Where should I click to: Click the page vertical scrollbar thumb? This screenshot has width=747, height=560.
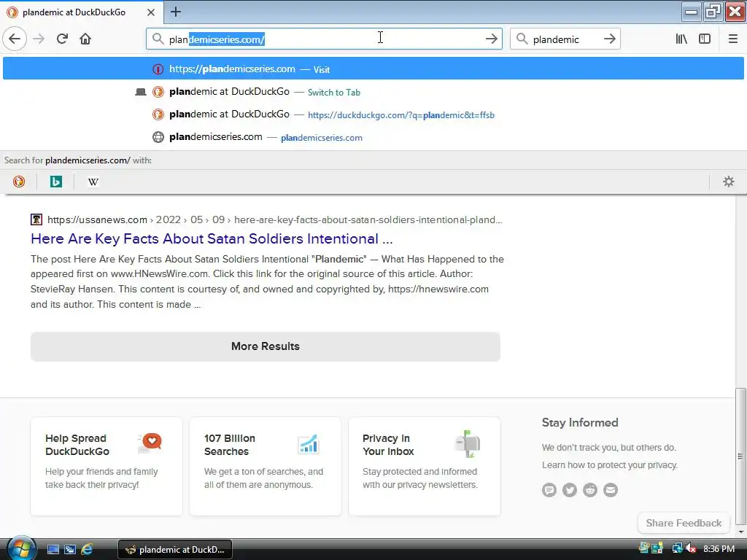coord(740,456)
